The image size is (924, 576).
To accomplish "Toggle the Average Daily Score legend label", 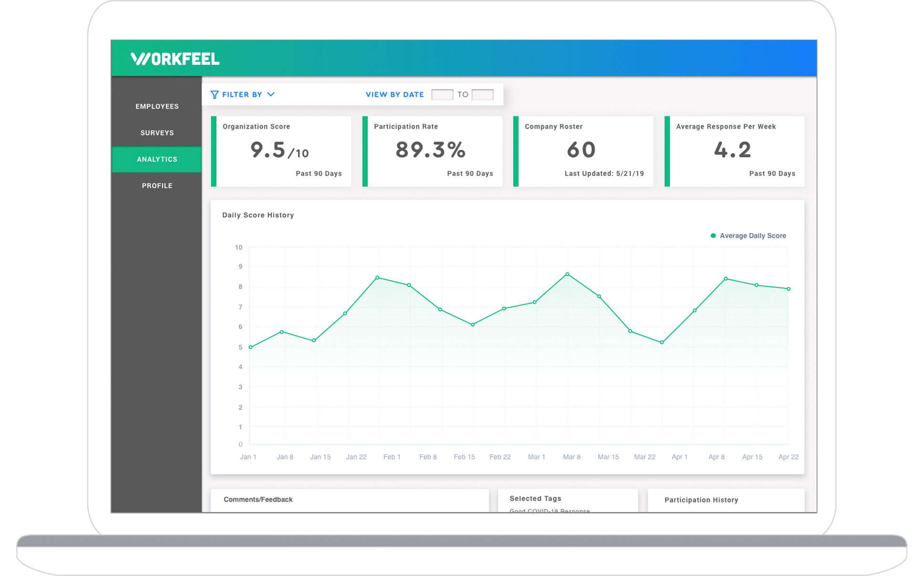I will (753, 236).
